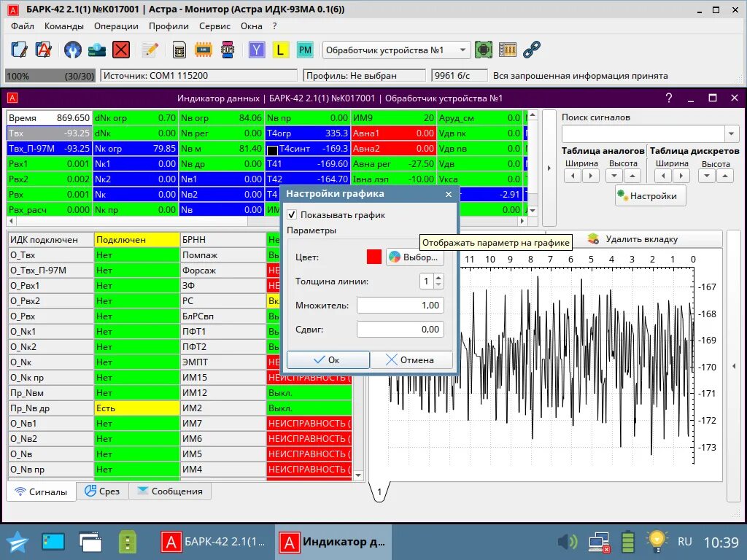Viewport: 747px width, 560px height.
Task: Click the volume speaker tray icon
Action: pyautogui.click(x=567, y=542)
